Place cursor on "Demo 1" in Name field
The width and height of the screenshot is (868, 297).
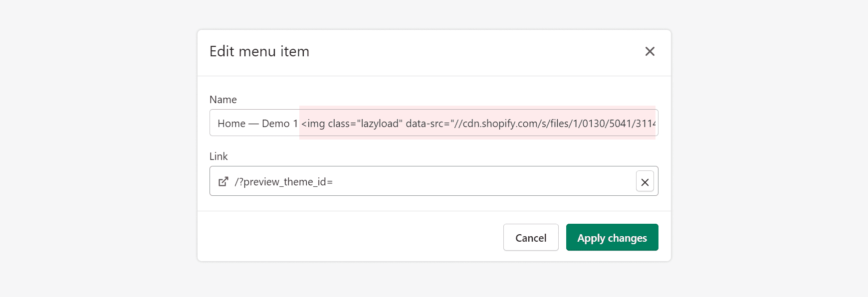[x=279, y=124]
